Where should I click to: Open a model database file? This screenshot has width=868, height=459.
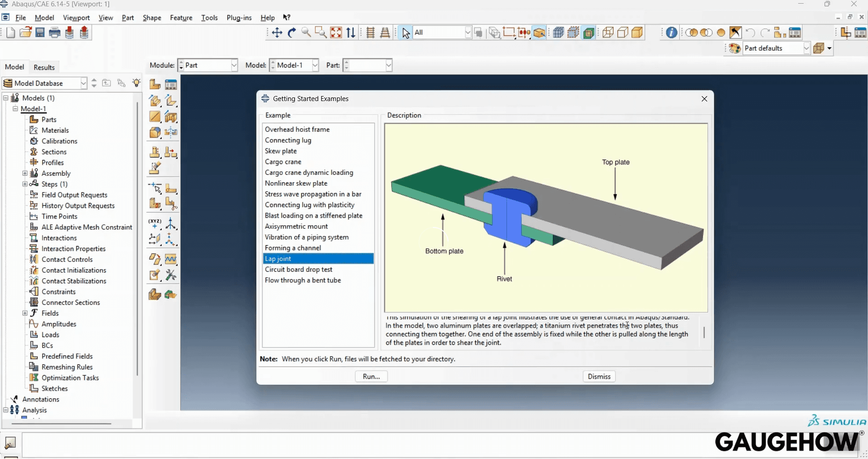(25, 32)
